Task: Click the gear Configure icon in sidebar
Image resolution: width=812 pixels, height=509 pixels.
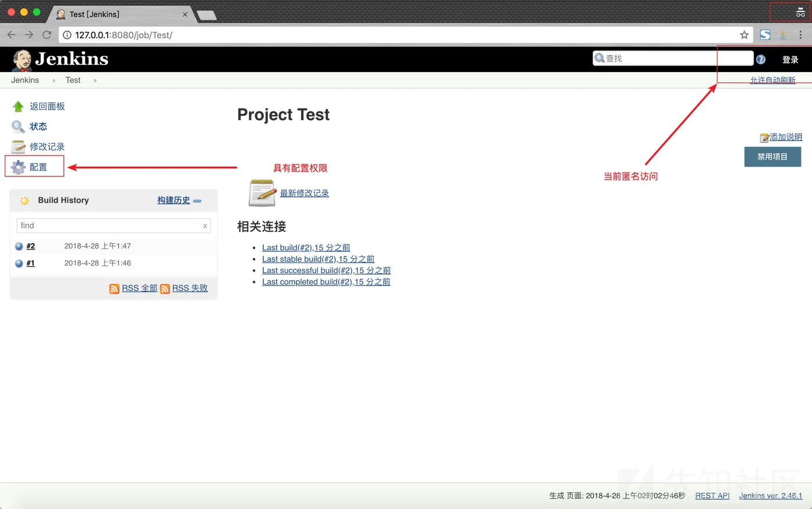Action: point(18,167)
